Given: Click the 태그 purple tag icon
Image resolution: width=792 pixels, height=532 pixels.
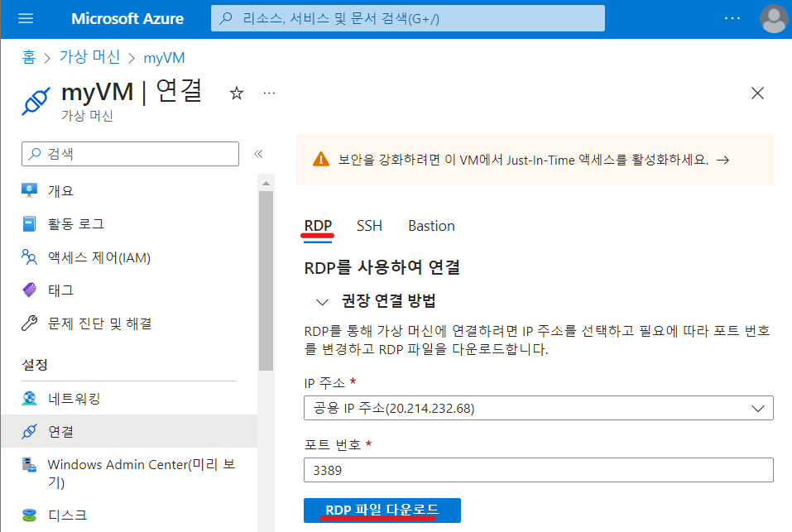Looking at the screenshot, I should point(29,290).
